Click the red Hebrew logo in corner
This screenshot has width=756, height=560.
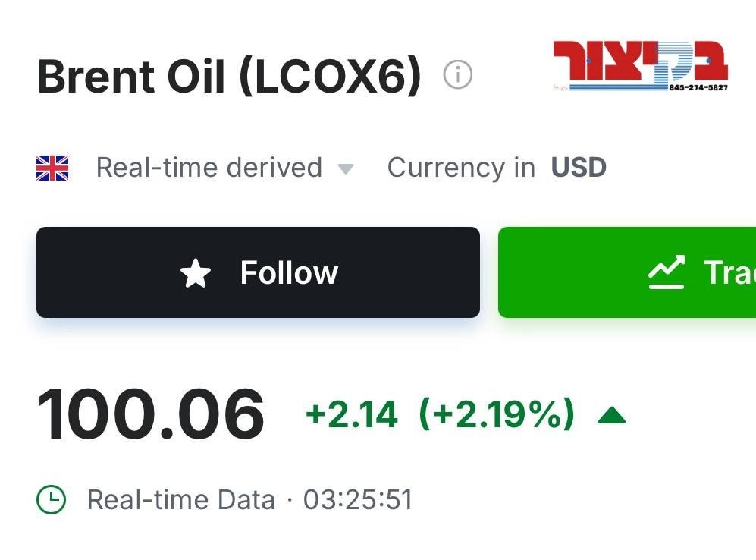click(x=641, y=66)
